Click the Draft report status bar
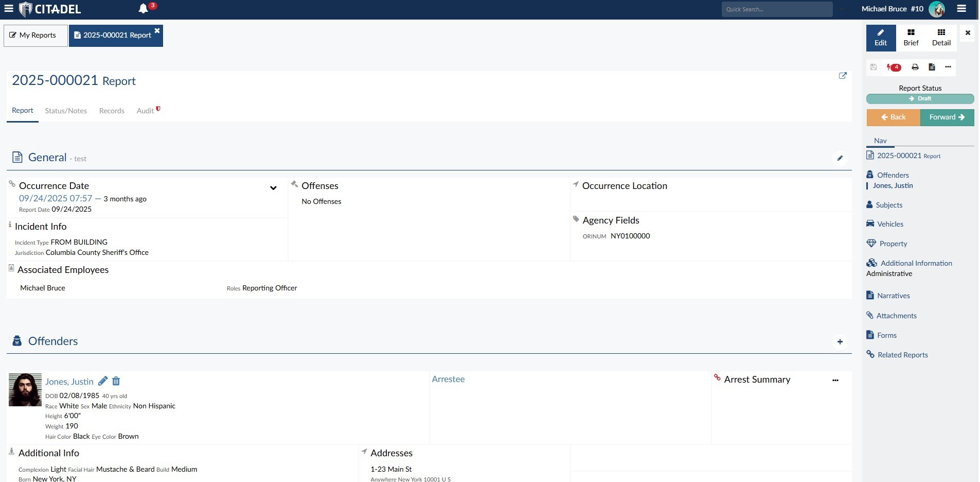Image resolution: width=980 pixels, height=482 pixels. point(920,98)
